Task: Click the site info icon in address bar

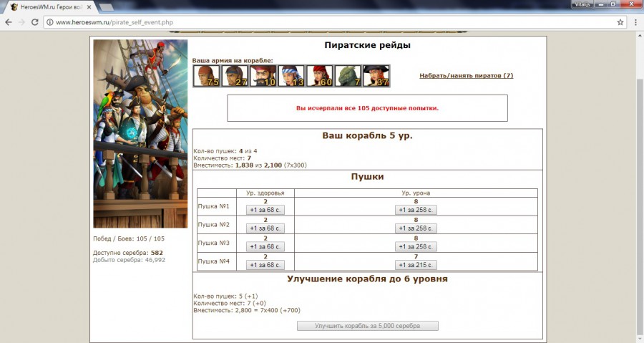Action: point(49,22)
